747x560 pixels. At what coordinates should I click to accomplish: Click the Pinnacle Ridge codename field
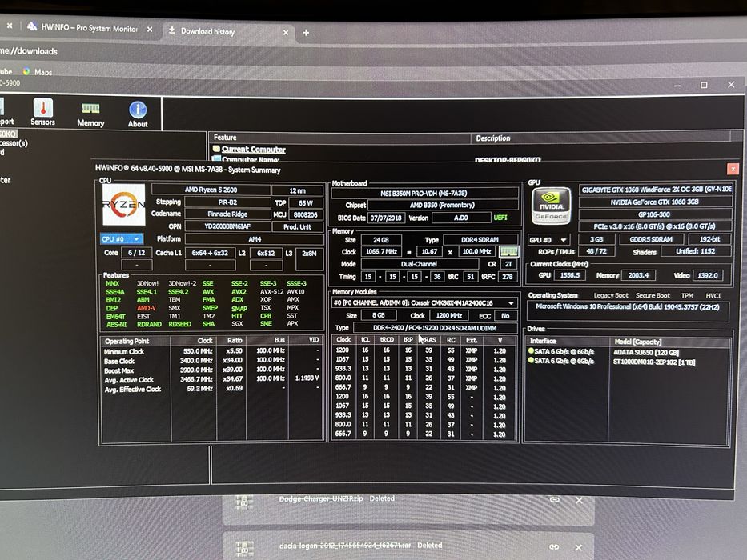pos(227,214)
